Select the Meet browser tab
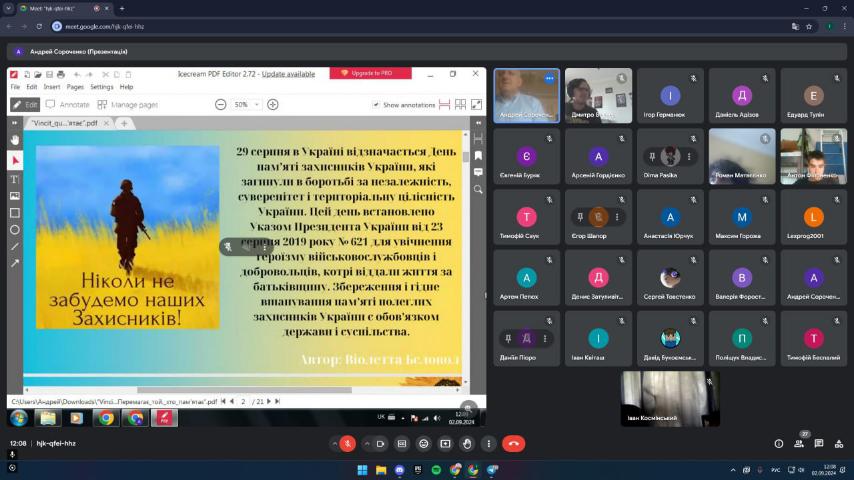Viewport: 854px width, 480px height. point(50,8)
